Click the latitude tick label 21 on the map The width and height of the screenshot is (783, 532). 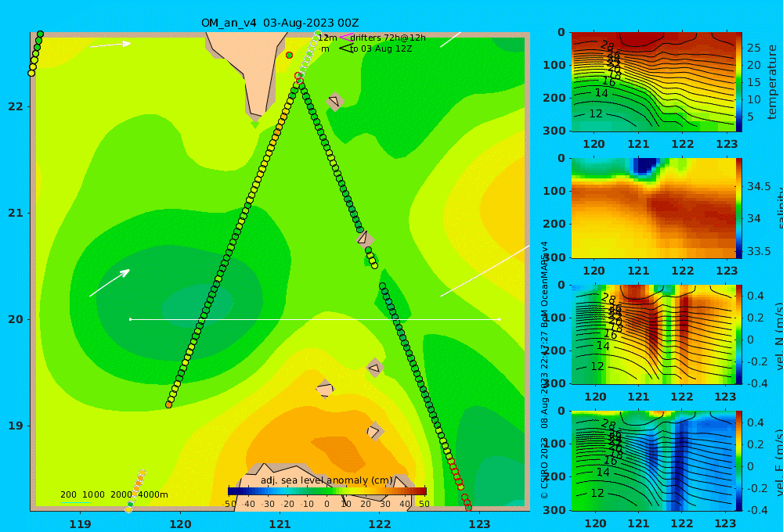point(16,213)
